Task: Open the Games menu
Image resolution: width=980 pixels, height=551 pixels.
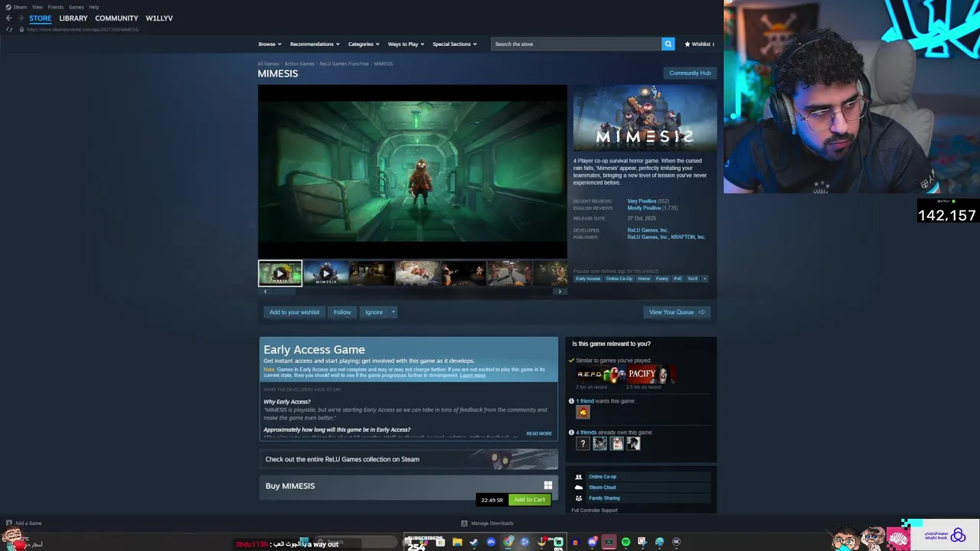Action: pyautogui.click(x=76, y=7)
